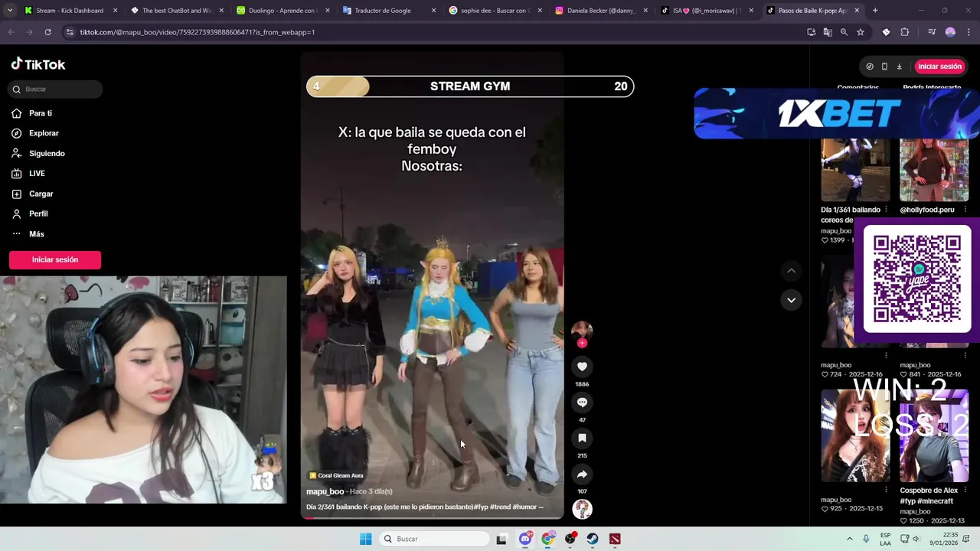Open Chrome profile avatar
The width and height of the screenshot is (980, 551).
(950, 32)
